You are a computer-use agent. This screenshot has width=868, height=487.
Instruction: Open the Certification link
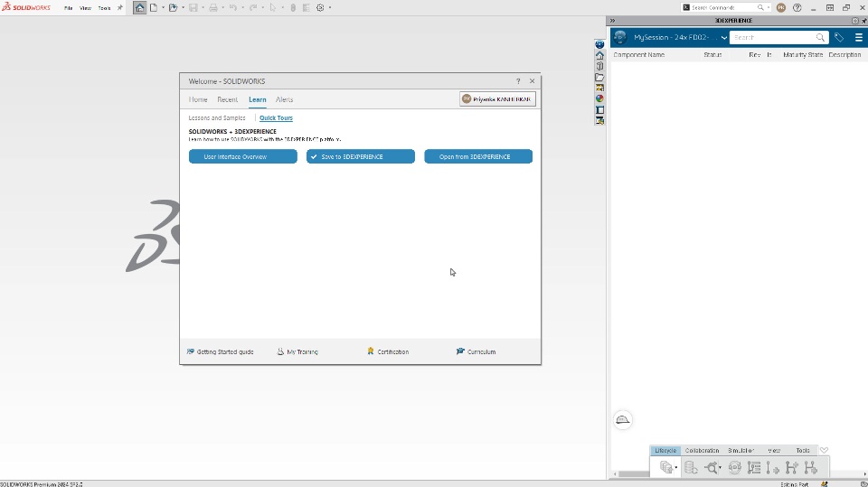coord(388,352)
